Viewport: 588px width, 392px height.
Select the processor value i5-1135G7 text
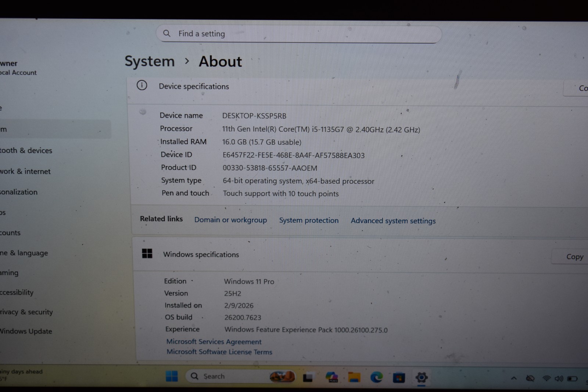coord(321,129)
